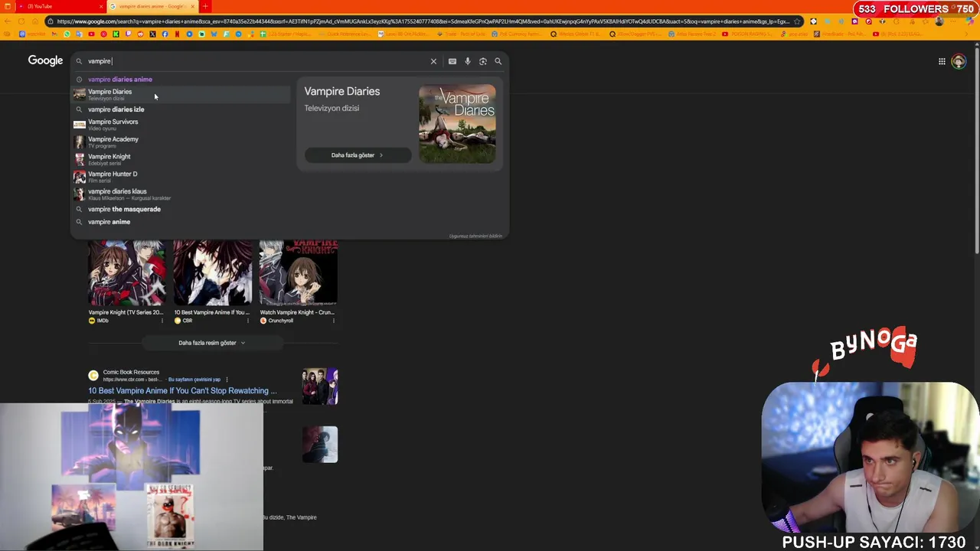Pick Vampire Knight suggestion
This screenshot has width=980, height=551.
click(x=181, y=159)
